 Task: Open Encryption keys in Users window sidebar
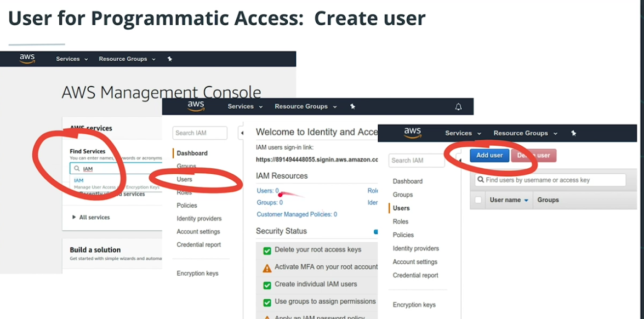pos(414,305)
